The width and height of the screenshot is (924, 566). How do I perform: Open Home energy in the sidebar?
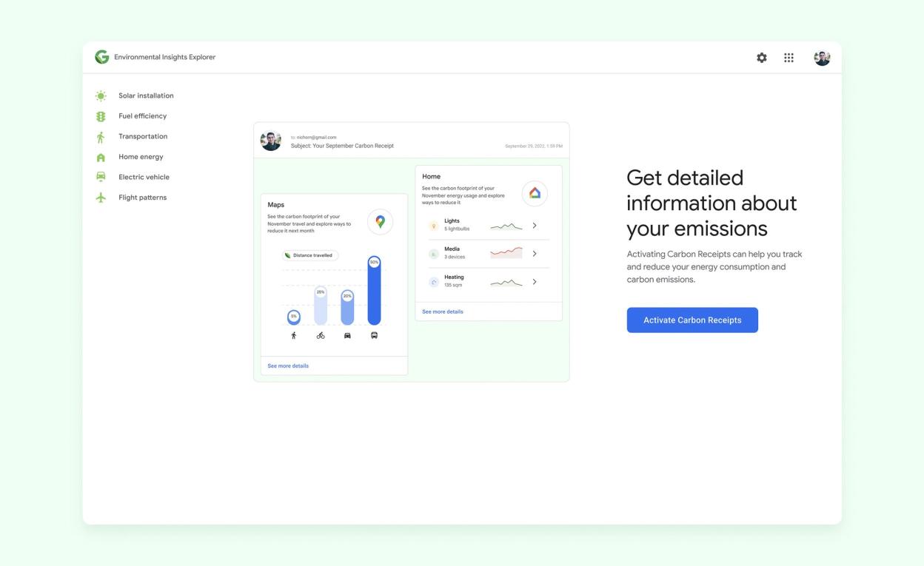point(141,157)
